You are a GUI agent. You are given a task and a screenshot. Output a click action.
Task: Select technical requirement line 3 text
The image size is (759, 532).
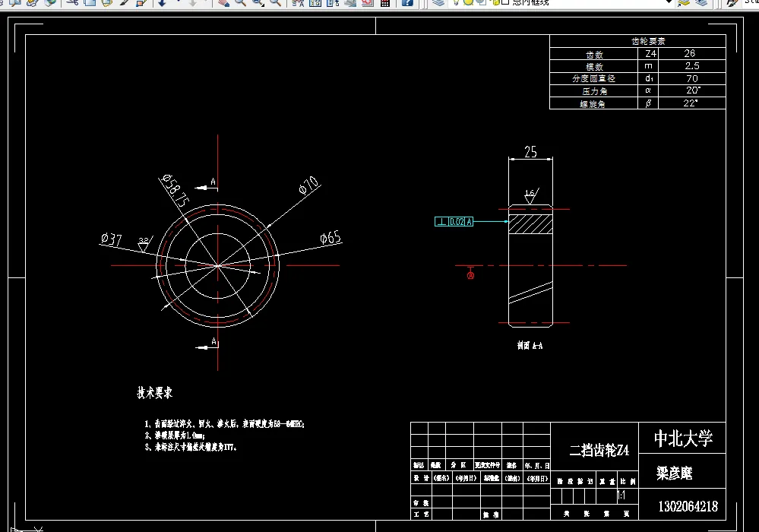191,448
